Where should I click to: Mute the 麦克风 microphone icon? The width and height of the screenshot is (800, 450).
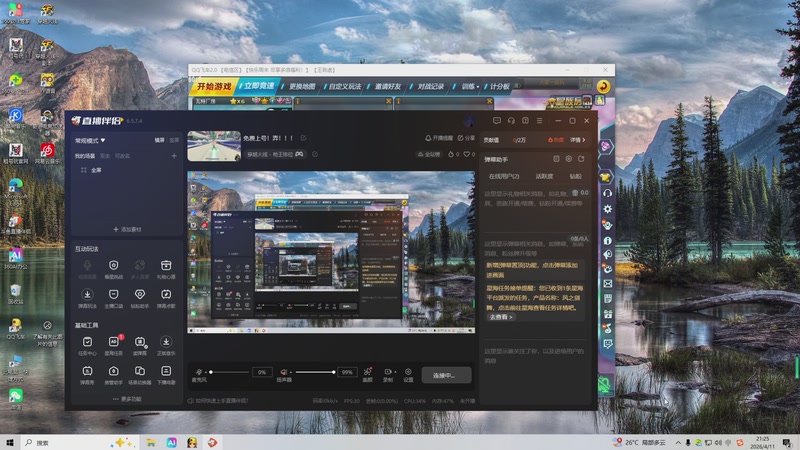(199, 372)
